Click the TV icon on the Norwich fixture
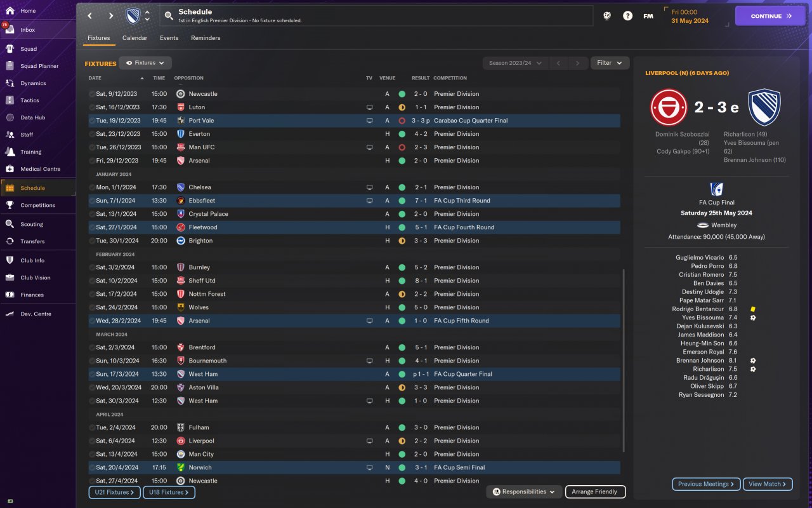The image size is (812, 508). pyautogui.click(x=369, y=467)
